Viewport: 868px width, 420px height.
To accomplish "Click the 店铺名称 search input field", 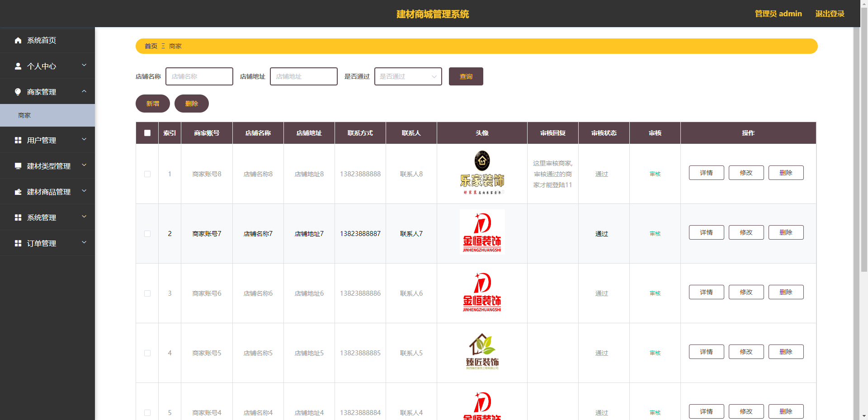I will [199, 76].
